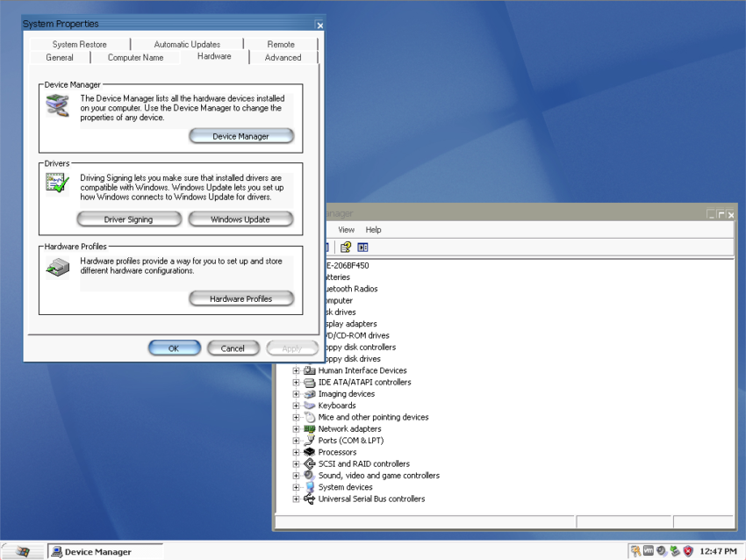The width and height of the screenshot is (746, 560).
Task: Go to the Advanced tab
Action: [283, 58]
